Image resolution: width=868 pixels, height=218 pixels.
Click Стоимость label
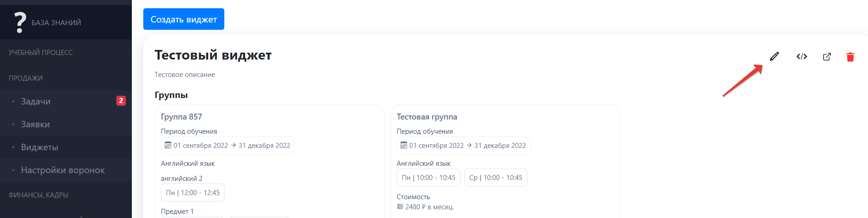tap(413, 197)
